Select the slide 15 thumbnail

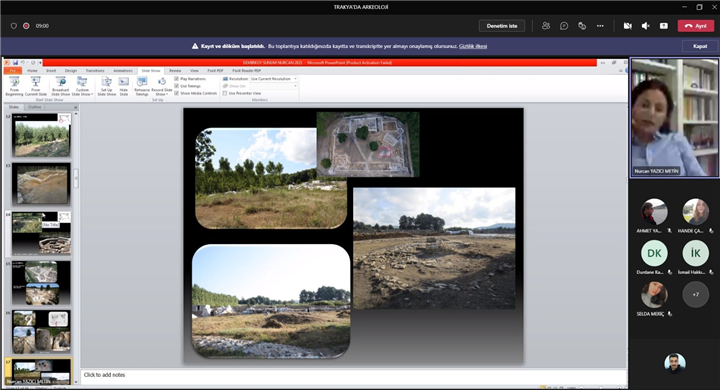(x=41, y=283)
